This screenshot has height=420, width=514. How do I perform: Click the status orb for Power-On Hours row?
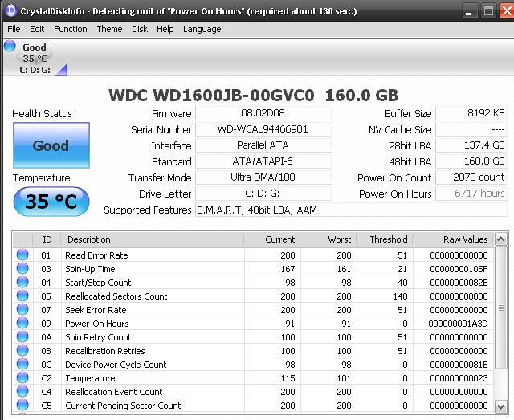[22, 323]
